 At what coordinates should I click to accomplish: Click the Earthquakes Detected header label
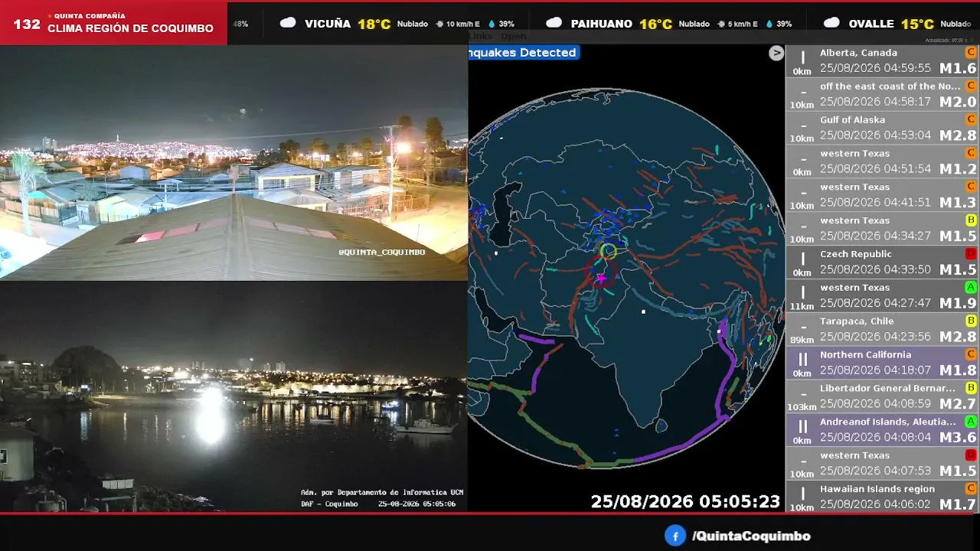pos(524,53)
